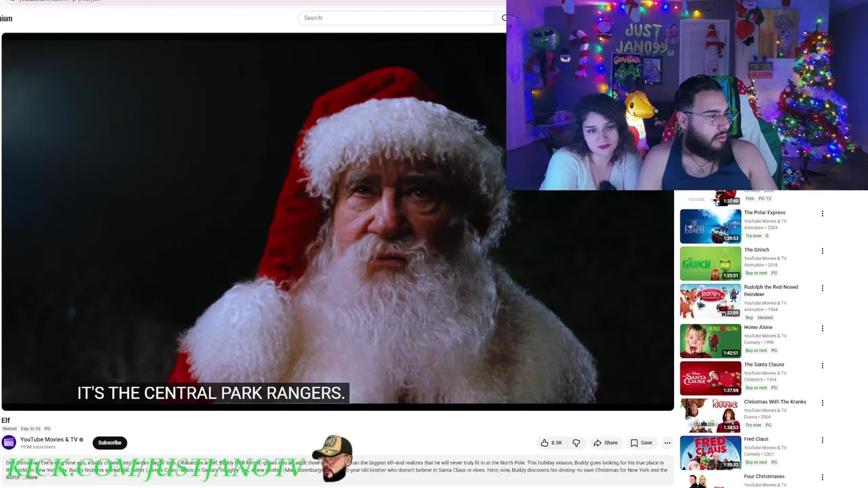Screen dimensions: 868x488
Task: Click 'Try now' badge under The Polar Express
Action: (x=753, y=236)
